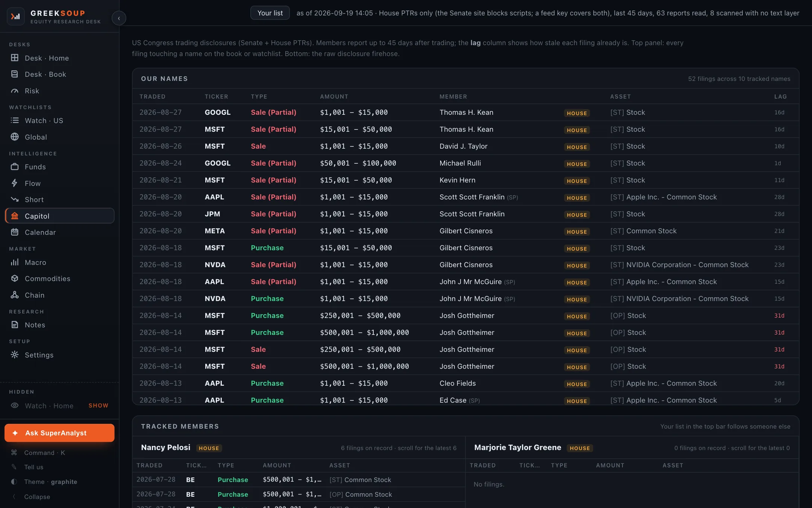Click the Your list button
This screenshot has height=508, width=812.
pyautogui.click(x=270, y=13)
